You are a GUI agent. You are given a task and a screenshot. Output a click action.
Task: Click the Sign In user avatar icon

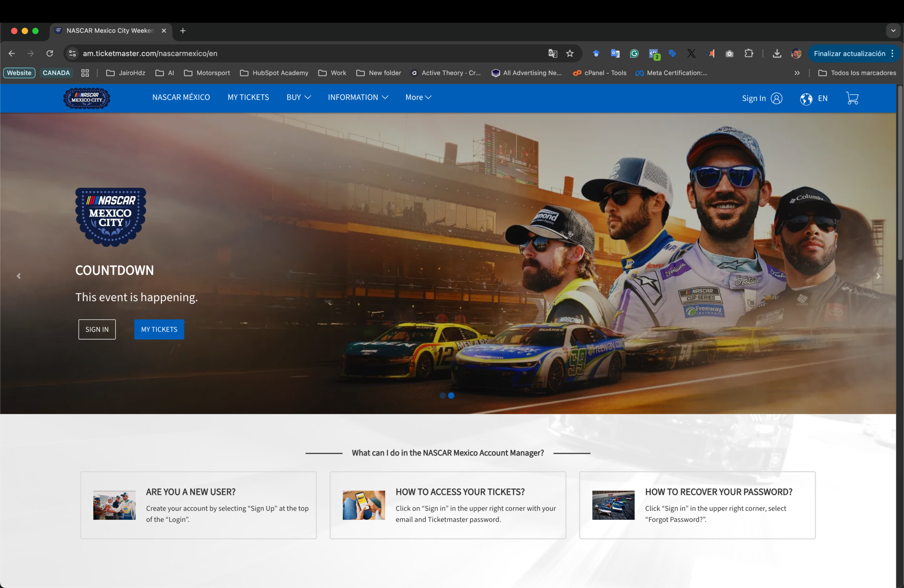[777, 99]
